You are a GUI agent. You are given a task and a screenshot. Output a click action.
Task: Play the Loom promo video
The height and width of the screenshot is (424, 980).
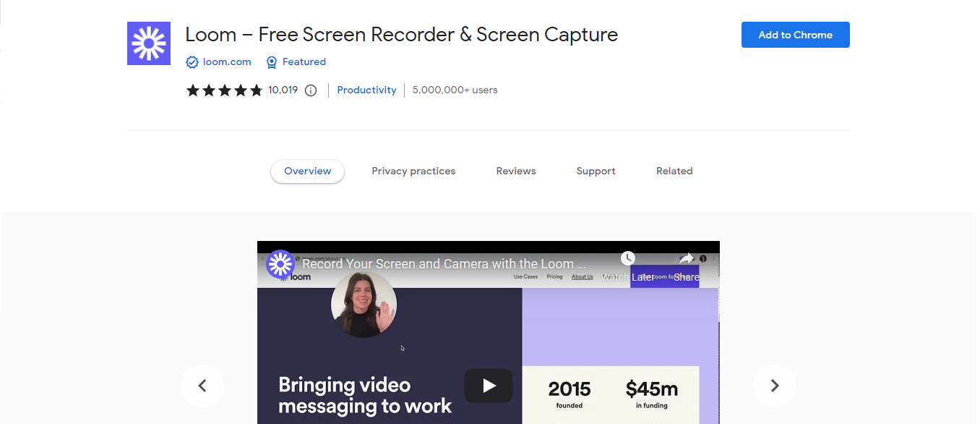tap(489, 386)
